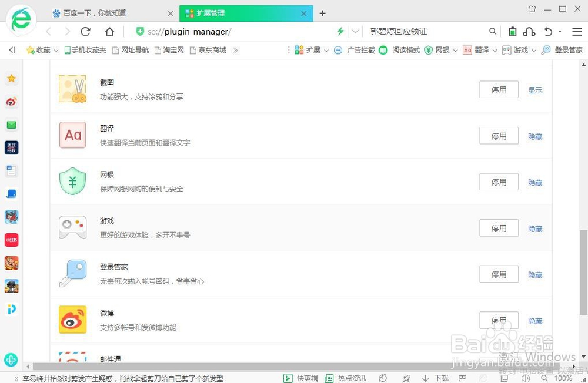Open a new tab with plus button
This screenshot has height=383, width=588.
(322, 14)
